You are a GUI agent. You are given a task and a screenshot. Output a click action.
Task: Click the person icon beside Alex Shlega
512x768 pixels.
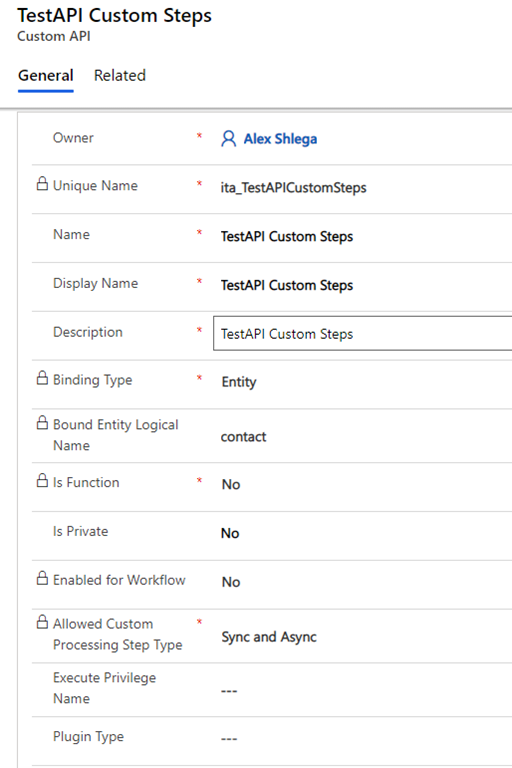click(x=228, y=139)
